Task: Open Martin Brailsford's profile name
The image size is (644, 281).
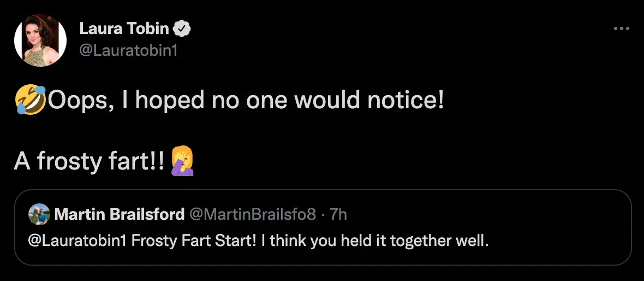Action: (120, 214)
